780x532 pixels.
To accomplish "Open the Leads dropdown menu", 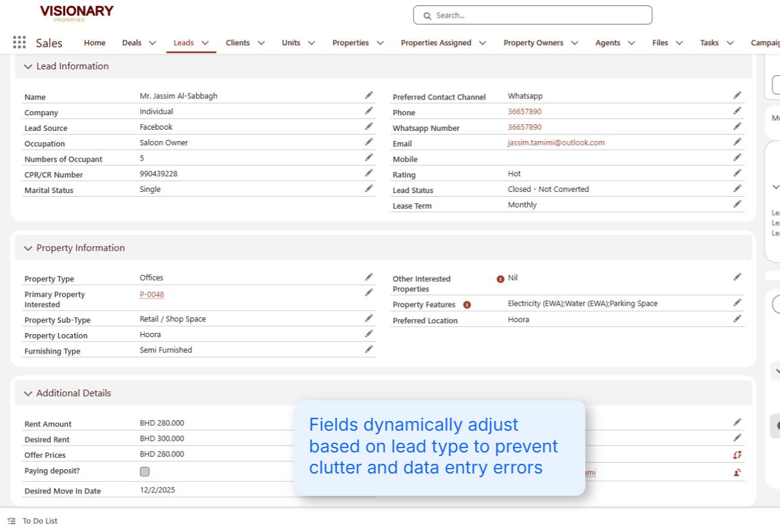I will point(205,43).
